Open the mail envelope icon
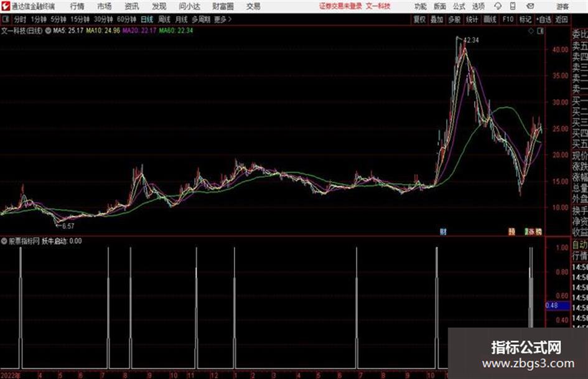This screenshot has width=588, height=379. (x=530, y=6)
